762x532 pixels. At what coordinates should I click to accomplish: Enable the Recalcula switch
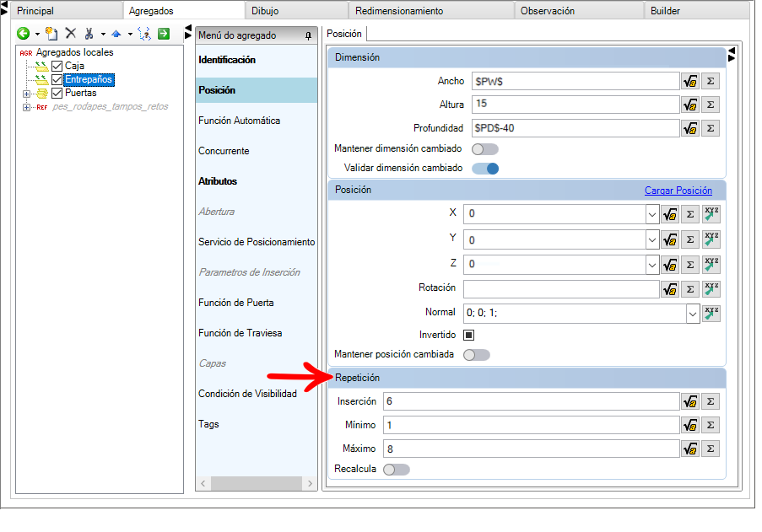pos(397,470)
